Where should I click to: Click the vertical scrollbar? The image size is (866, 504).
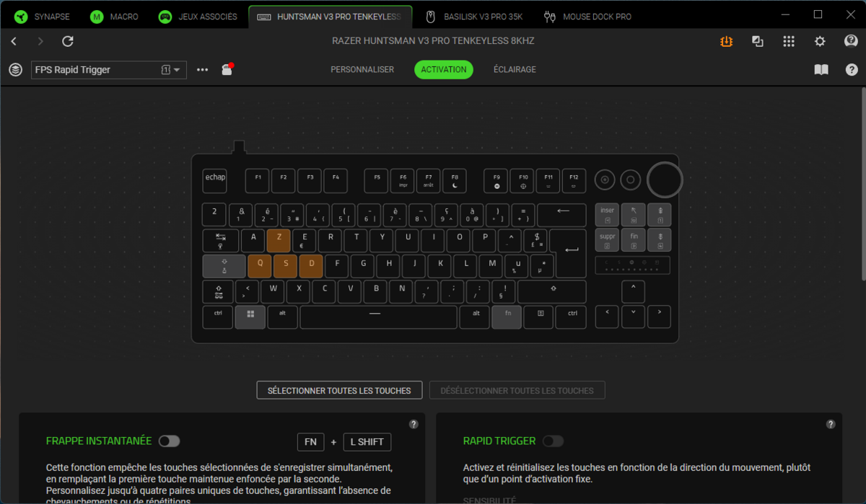[x=863, y=184]
